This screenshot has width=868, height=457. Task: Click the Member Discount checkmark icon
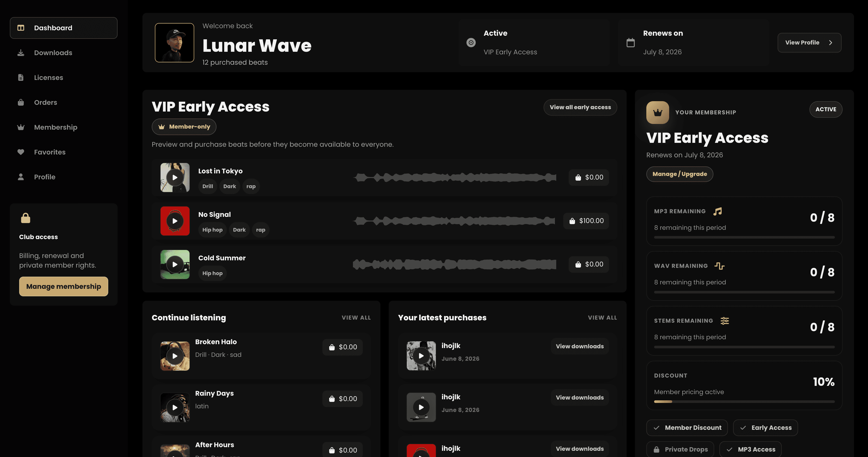656,428
